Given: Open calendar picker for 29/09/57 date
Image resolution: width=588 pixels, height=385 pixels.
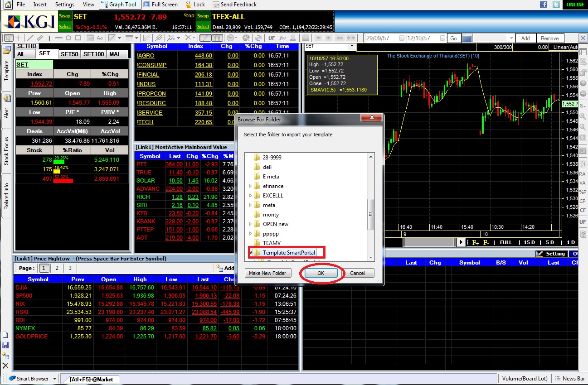Looking at the screenshot, I should tap(402, 38).
